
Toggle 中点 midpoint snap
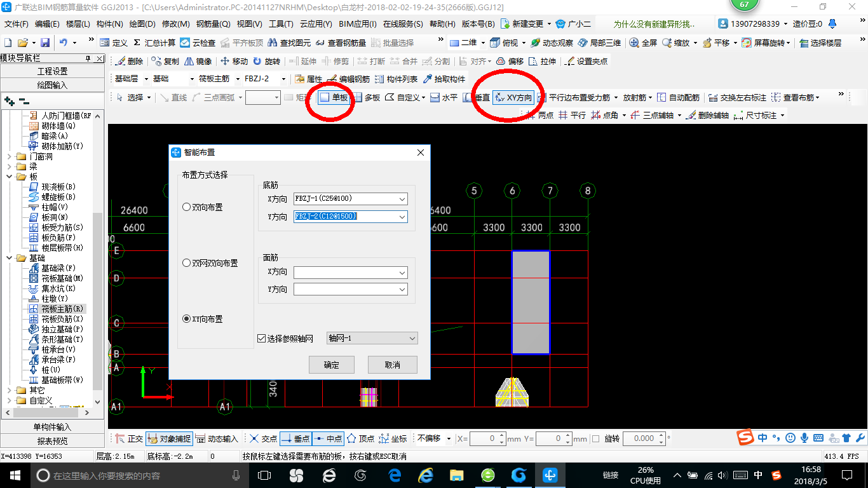(328, 438)
